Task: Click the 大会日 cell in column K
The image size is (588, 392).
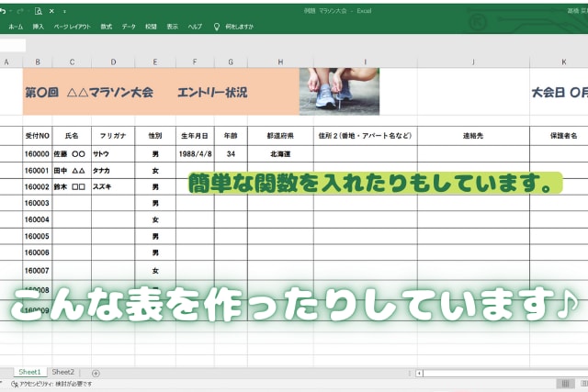Action: [560, 92]
